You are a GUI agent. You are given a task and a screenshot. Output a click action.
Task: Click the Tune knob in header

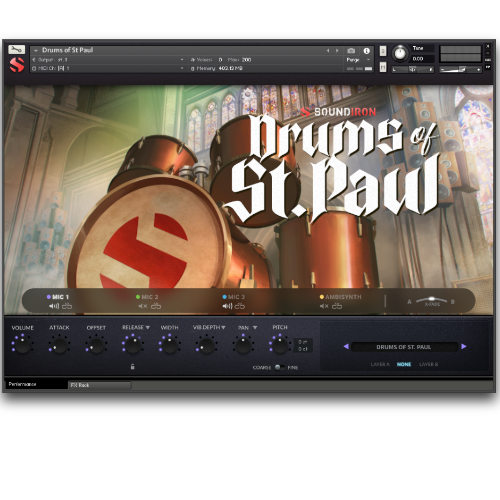(400, 53)
